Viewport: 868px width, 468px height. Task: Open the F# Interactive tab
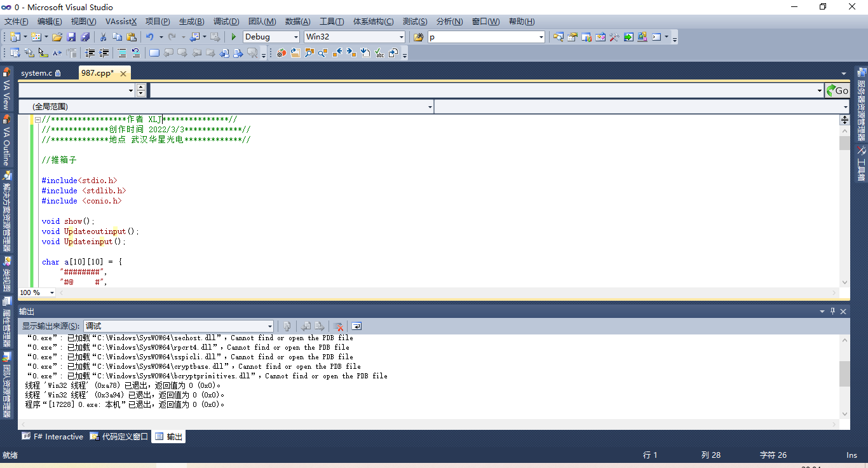[53, 437]
